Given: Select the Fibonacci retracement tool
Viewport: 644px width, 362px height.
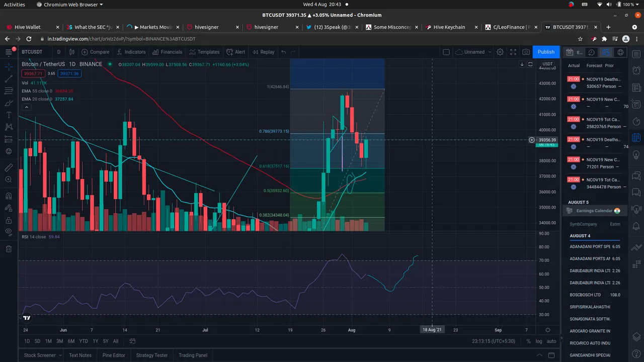Looking at the screenshot, I should click(x=9, y=91).
